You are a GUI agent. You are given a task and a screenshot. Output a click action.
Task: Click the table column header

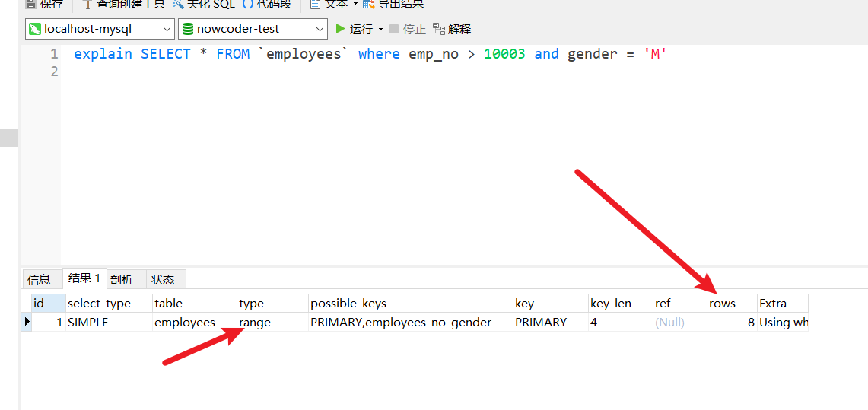pyautogui.click(x=195, y=304)
